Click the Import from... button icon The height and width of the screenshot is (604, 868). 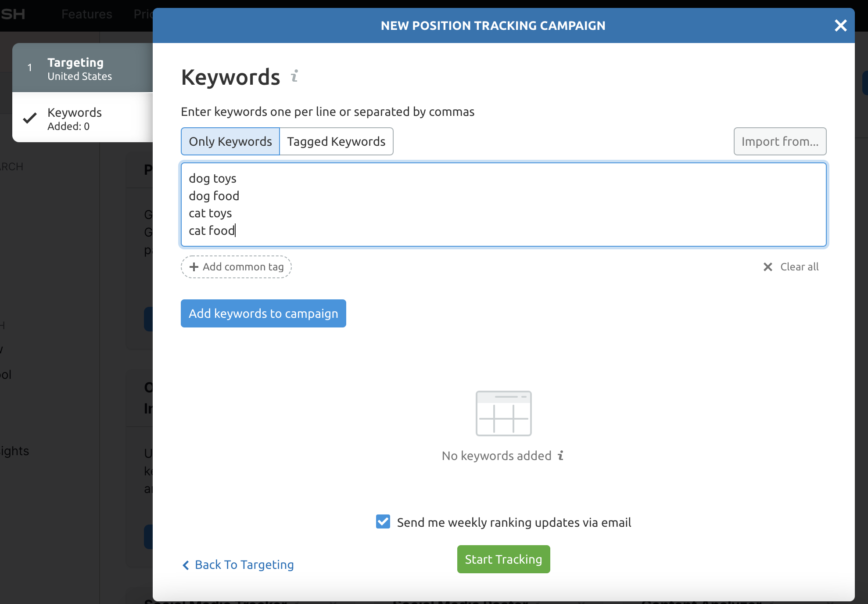[780, 140]
